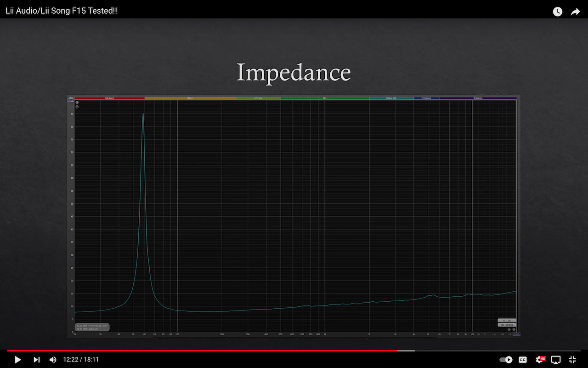This screenshot has width=588, height=368.
Task: Exit full screen mode
Action: pyautogui.click(x=572, y=360)
